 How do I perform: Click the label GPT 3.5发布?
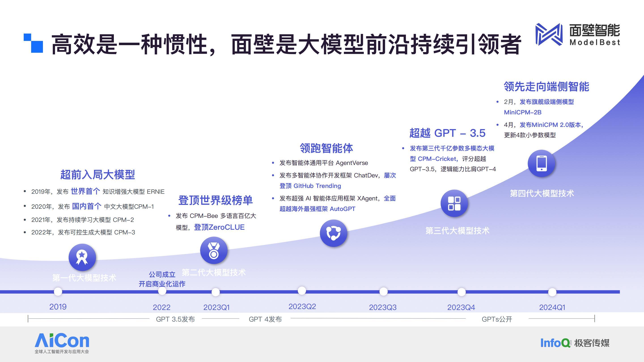pos(175,319)
